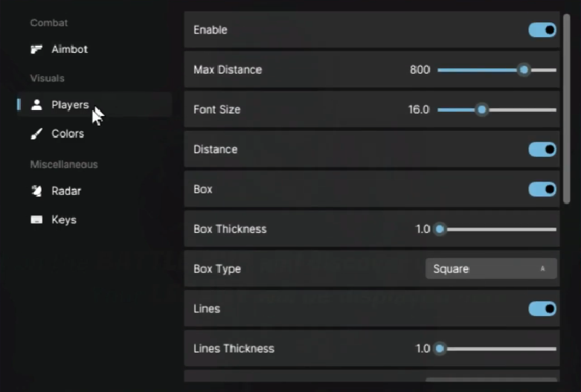The height and width of the screenshot is (392, 581).
Task: Click the Radar icon in sidebar
Action: (x=36, y=191)
